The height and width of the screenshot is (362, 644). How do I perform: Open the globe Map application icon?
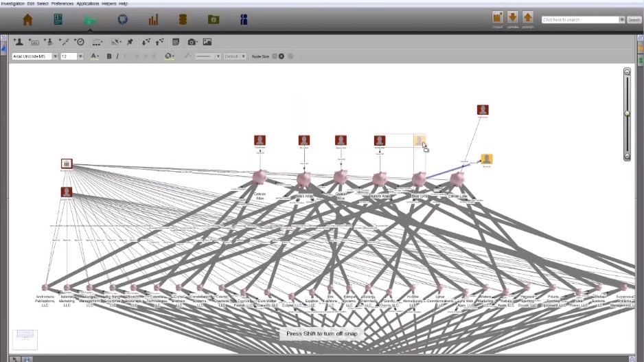[122, 19]
